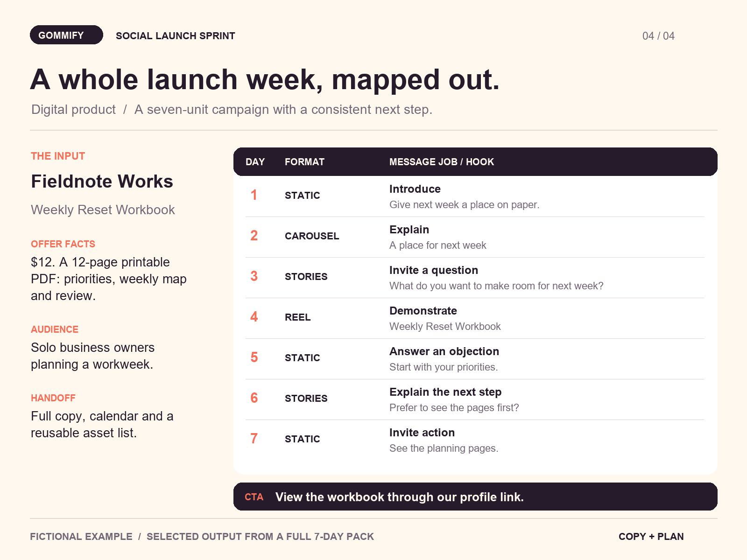Click the '$12. A 12-page printable PDF' description

(x=109, y=279)
